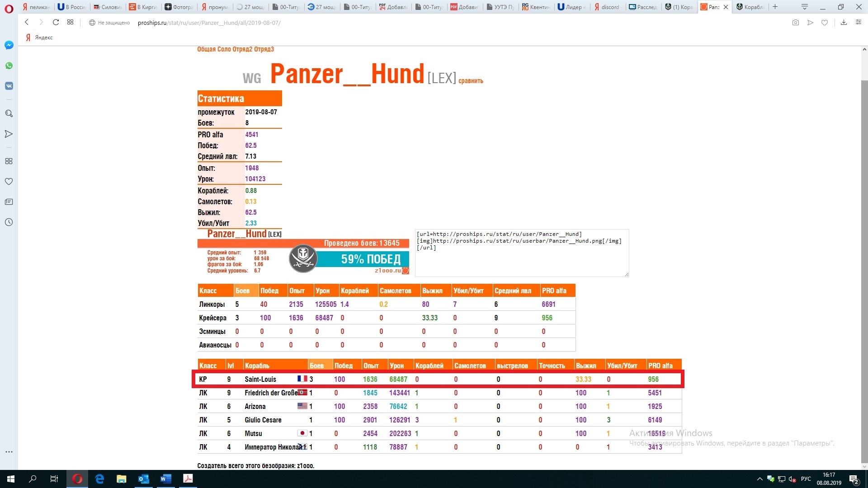Click the 'сравнить' compare link
This screenshot has height=488, width=868.
[x=471, y=81]
